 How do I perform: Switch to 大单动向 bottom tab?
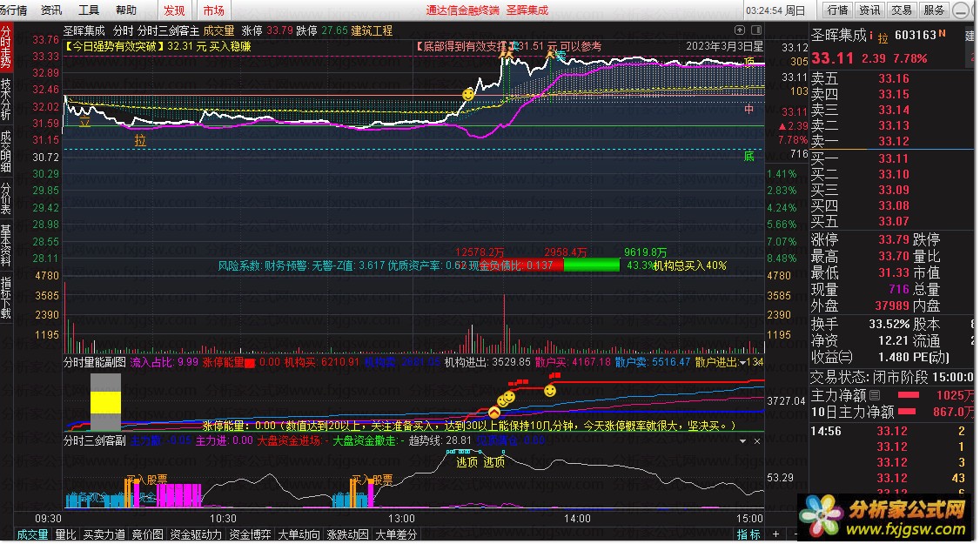tap(299, 534)
